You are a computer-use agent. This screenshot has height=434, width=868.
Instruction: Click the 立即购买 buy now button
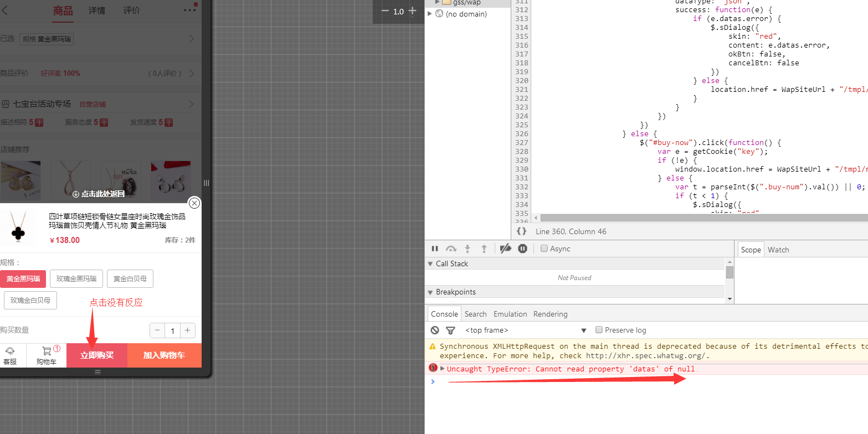(97, 355)
